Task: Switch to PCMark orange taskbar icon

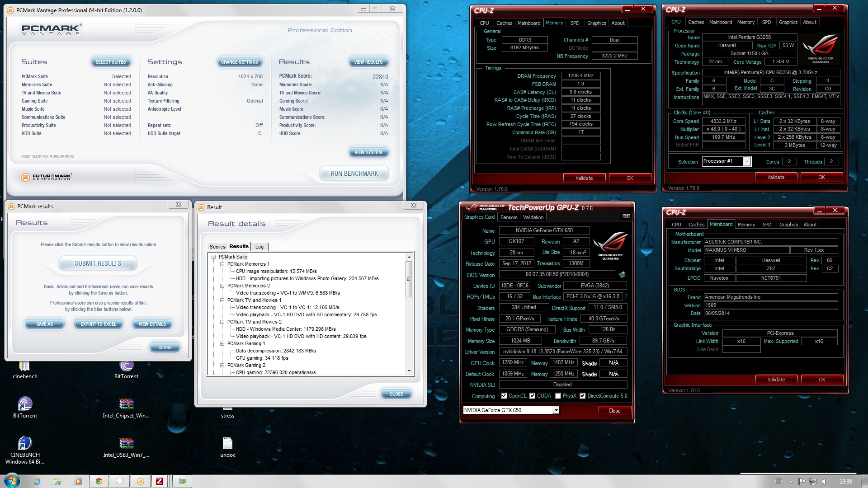Action: [141, 481]
